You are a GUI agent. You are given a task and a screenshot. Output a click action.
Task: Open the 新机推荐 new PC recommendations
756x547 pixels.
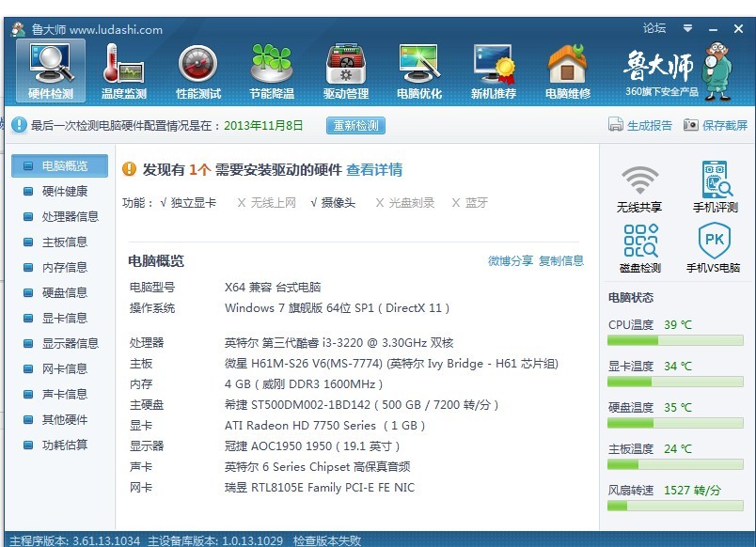pyautogui.click(x=494, y=70)
